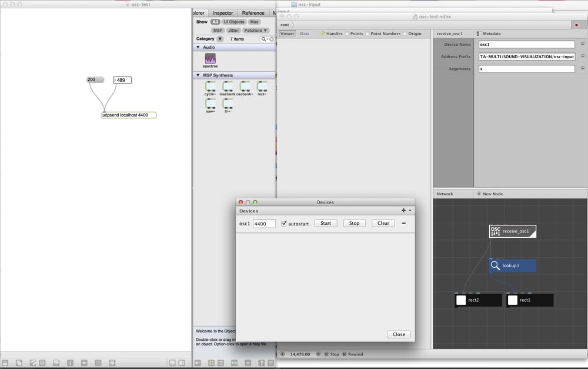The image size is (588, 369).
Task: Click the Metadata icon in parameters header
Action: click(478, 34)
